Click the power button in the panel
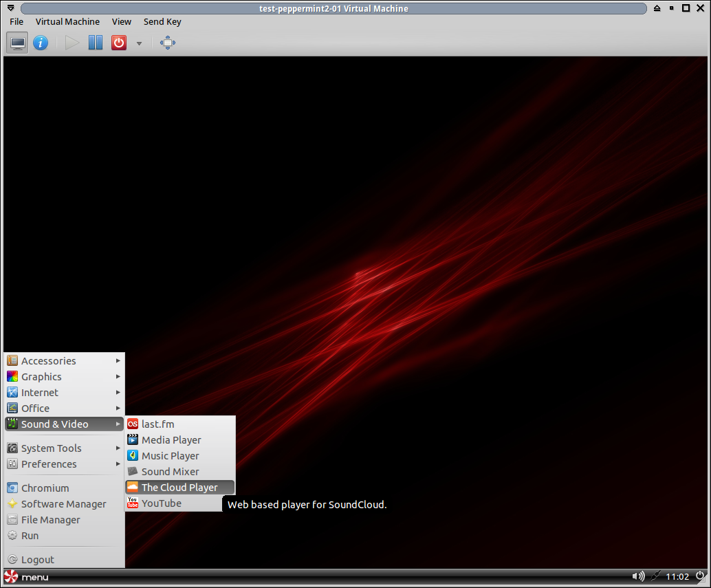The height and width of the screenshot is (588, 711). [x=700, y=576]
